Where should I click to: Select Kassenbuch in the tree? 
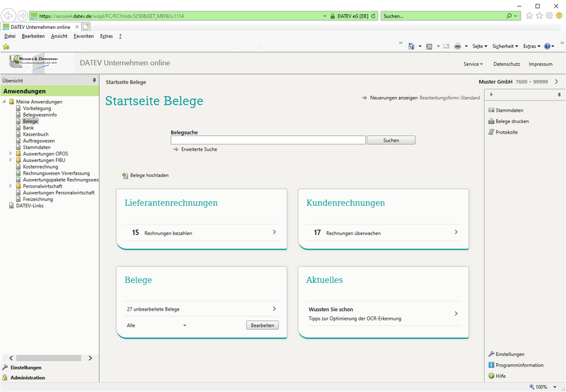pos(36,134)
